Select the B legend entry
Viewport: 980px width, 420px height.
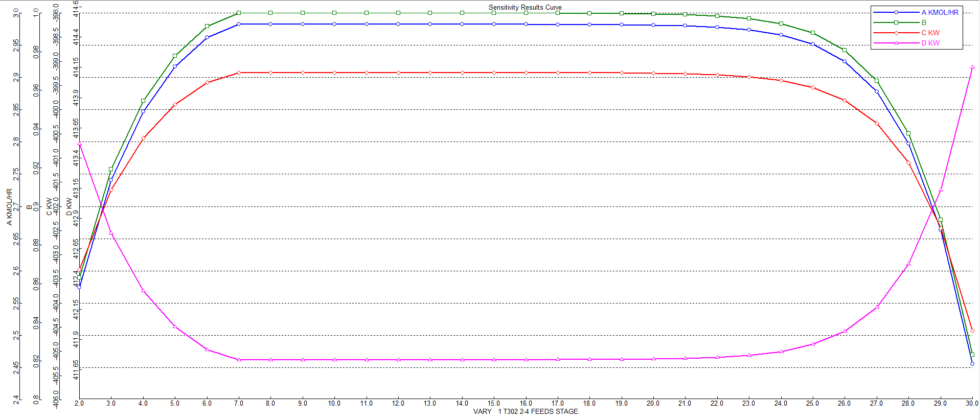point(924,22)
